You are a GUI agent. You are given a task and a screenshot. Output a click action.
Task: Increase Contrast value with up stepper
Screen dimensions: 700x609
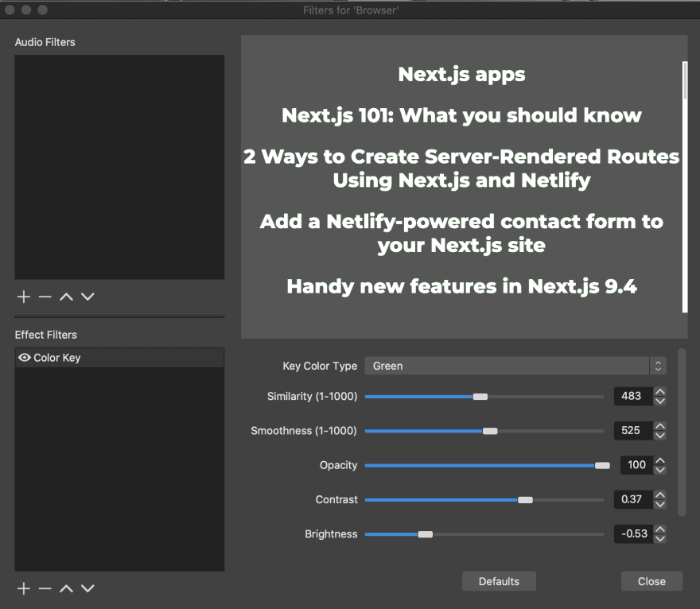[659, 495]
